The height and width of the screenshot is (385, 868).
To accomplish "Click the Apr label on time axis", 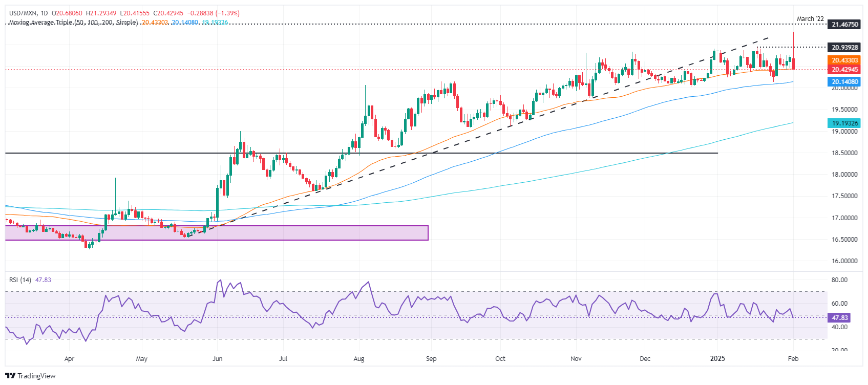I will click(x=69, y=358).
